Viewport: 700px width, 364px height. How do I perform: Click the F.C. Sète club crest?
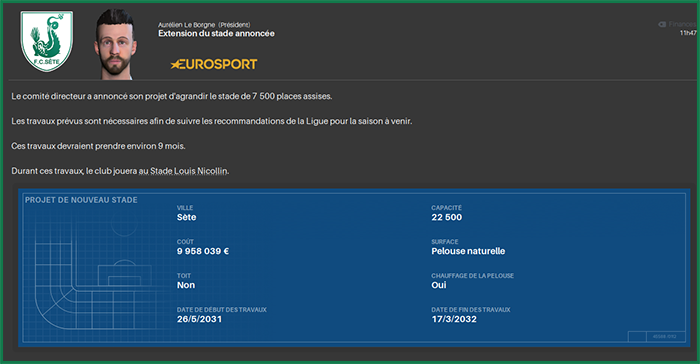tap(46, 41)
